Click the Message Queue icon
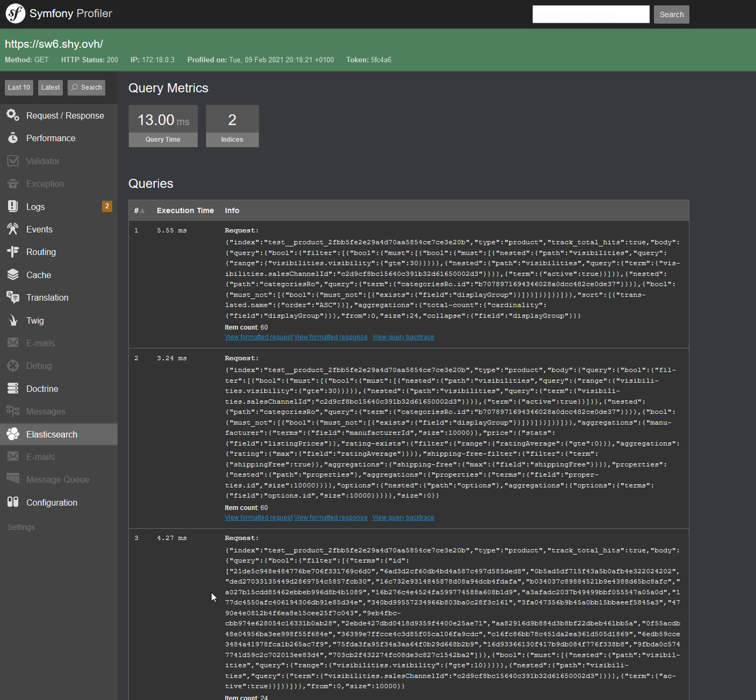The image size is (756, 700). point(13,479)
